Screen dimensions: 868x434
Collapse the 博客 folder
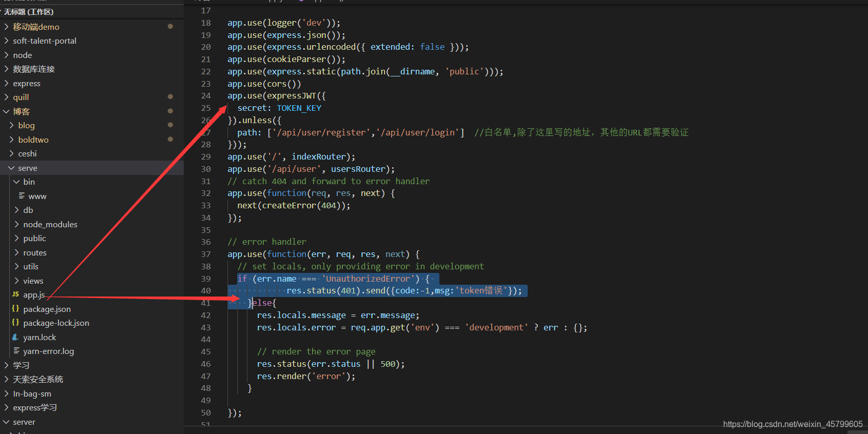pyautogui.click(x=6, y=111)
